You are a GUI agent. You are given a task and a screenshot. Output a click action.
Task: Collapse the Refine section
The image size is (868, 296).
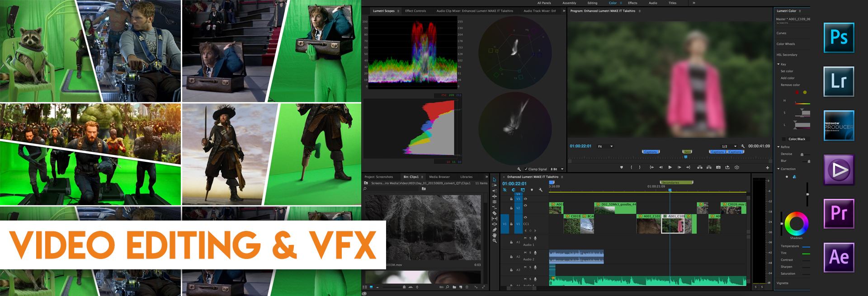coord(778,147)
